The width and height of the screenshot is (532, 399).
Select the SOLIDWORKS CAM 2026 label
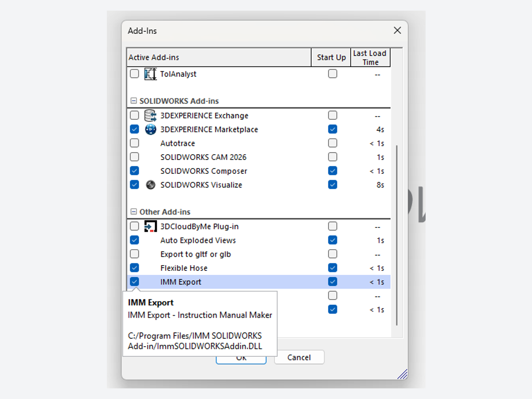pyautogui.click(x=203, y=157)
